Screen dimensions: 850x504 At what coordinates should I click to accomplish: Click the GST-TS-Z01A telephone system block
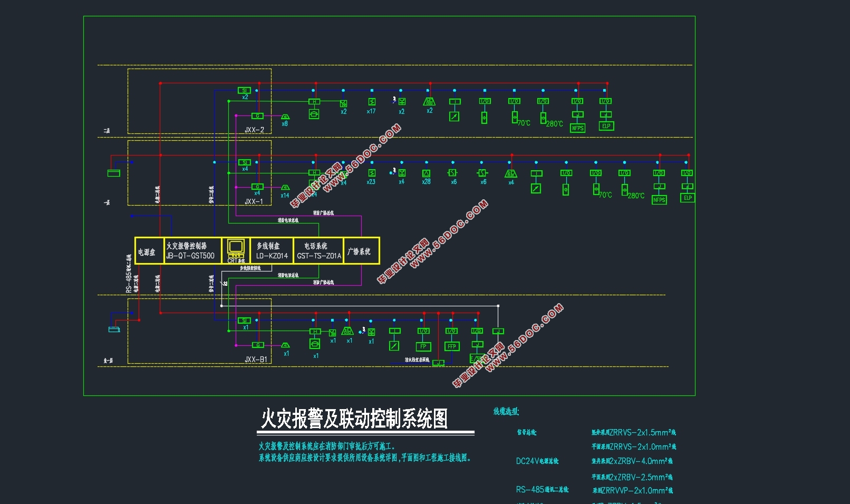pos(318,251)
